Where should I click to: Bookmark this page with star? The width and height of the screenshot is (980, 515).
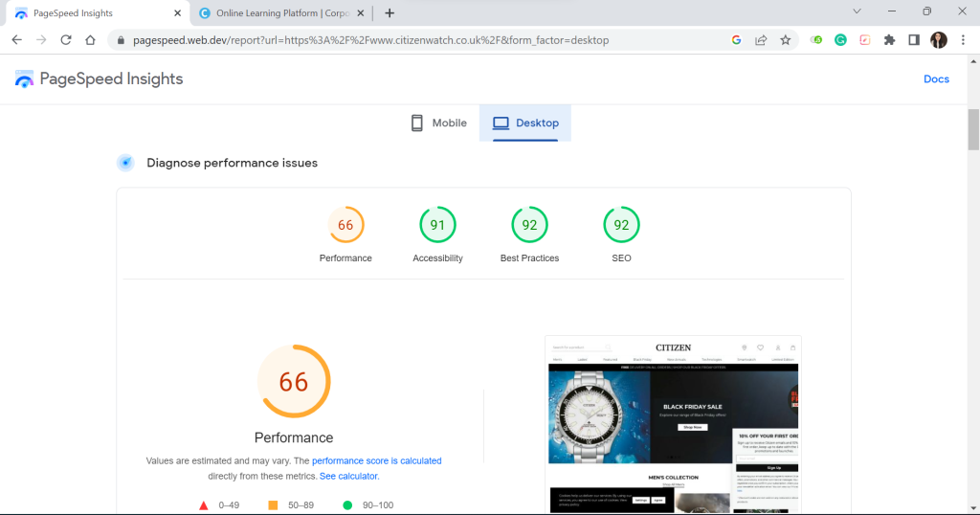[x=786, y=40]
